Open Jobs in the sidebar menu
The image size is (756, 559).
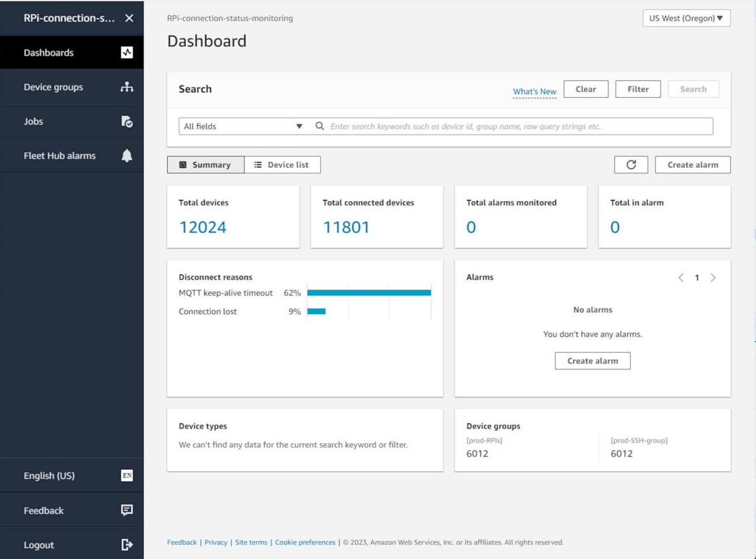pos(34,122)
